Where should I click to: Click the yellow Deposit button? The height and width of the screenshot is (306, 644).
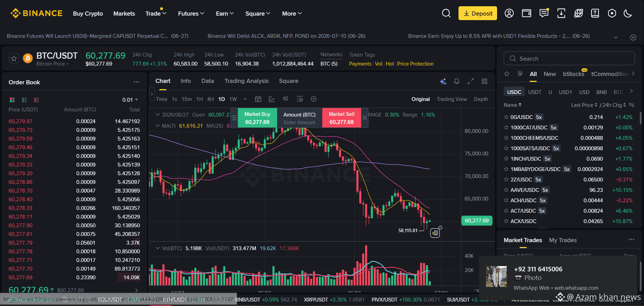478,13
